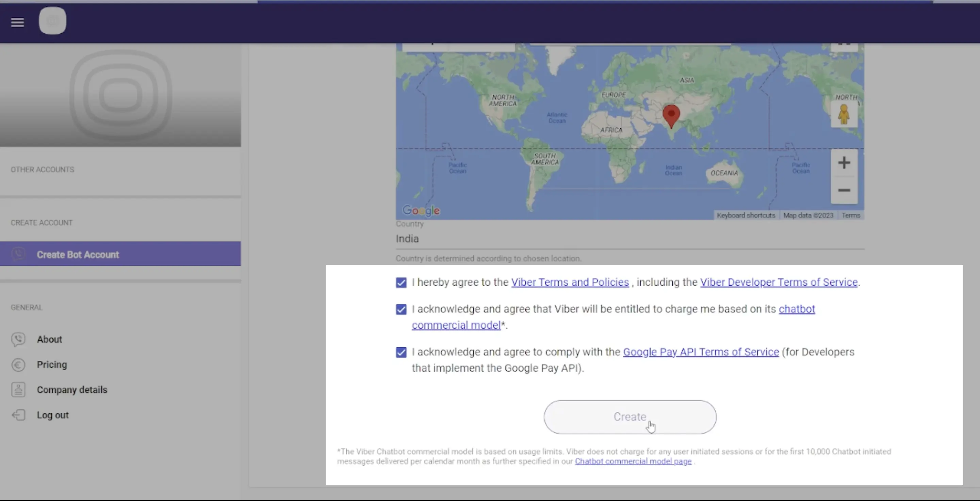Open the hamburger menu icon
The height and width of the screenshot is (501, 980).
click(x=17, y=22)
